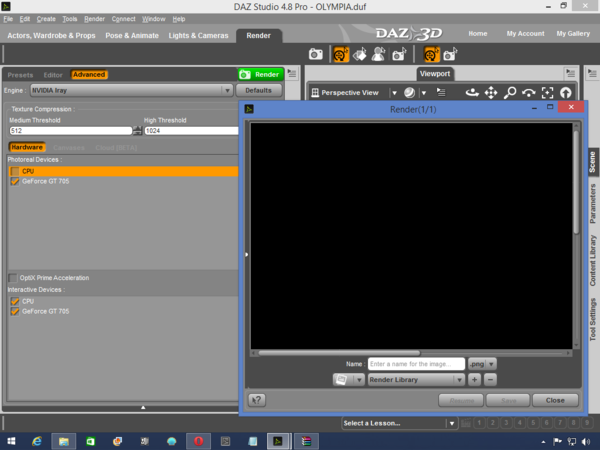Uncheck GeForce GT 705 under Interactive Devices

click(x=15, y=311)
